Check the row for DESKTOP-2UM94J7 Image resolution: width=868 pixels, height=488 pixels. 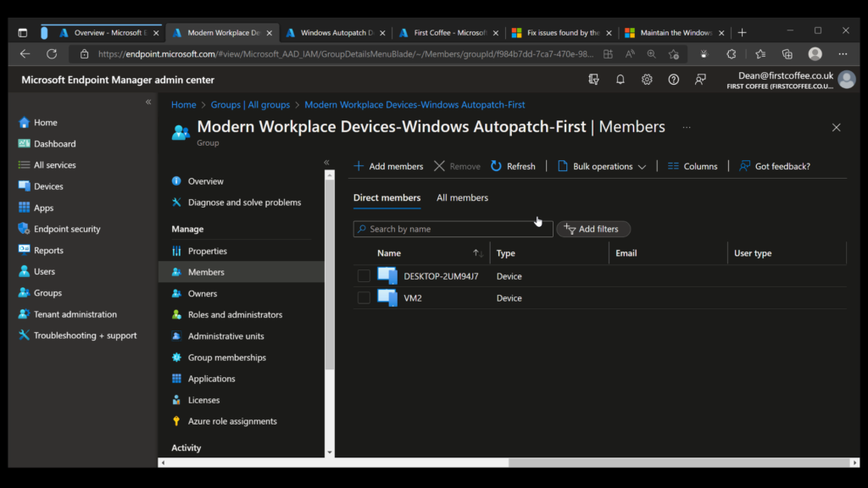coord(364,275)
